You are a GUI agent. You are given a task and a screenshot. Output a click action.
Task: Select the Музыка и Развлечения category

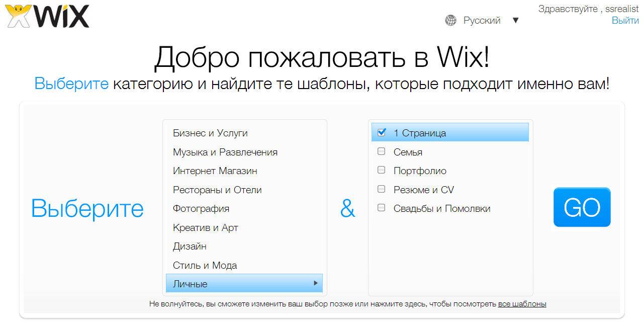(244, 152)
